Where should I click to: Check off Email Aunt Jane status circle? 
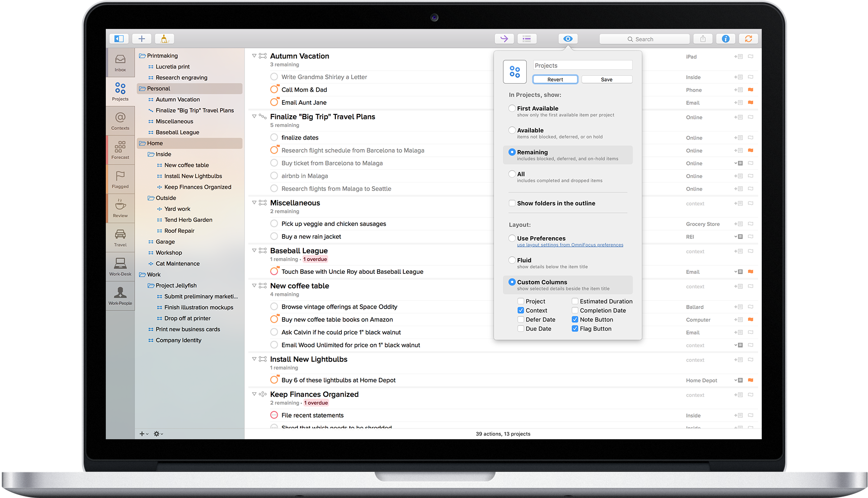pos(274,102)
